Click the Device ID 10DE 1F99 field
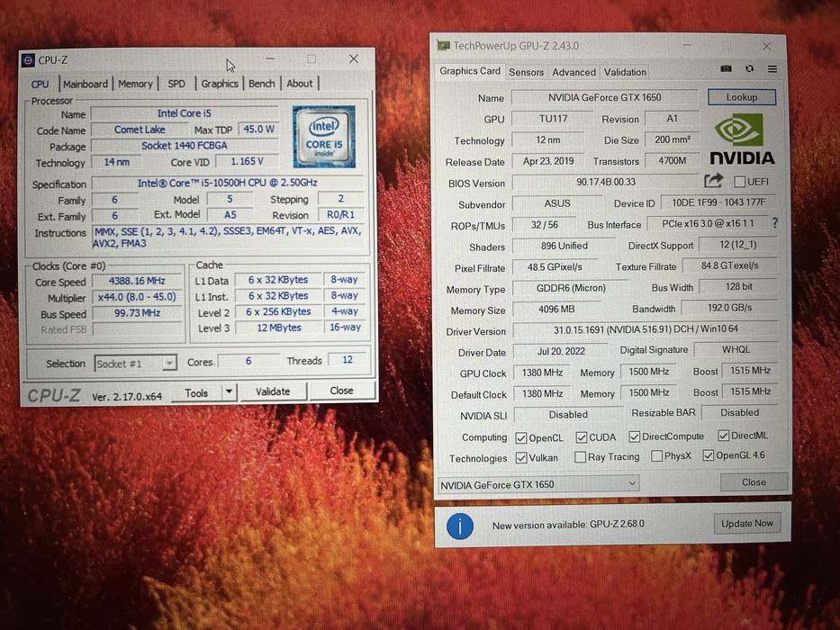The image size is (840, 630). click(x=719, y=202)
